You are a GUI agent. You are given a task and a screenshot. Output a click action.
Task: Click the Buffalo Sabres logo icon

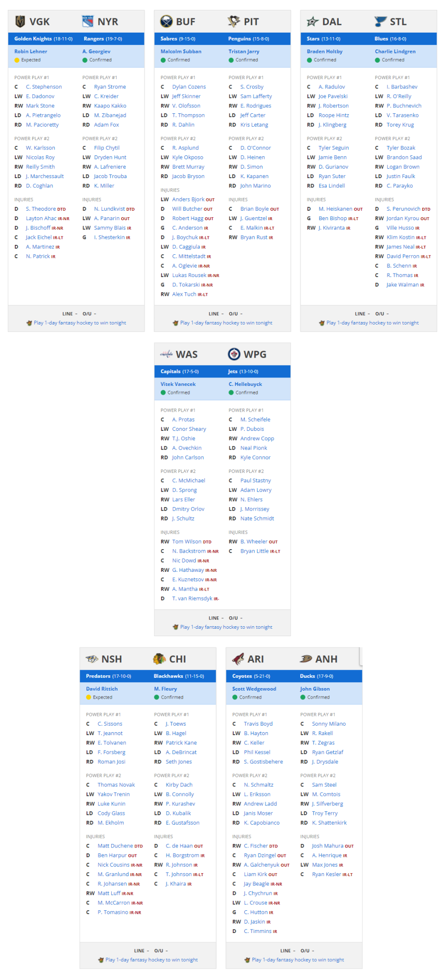pos(167,22)
